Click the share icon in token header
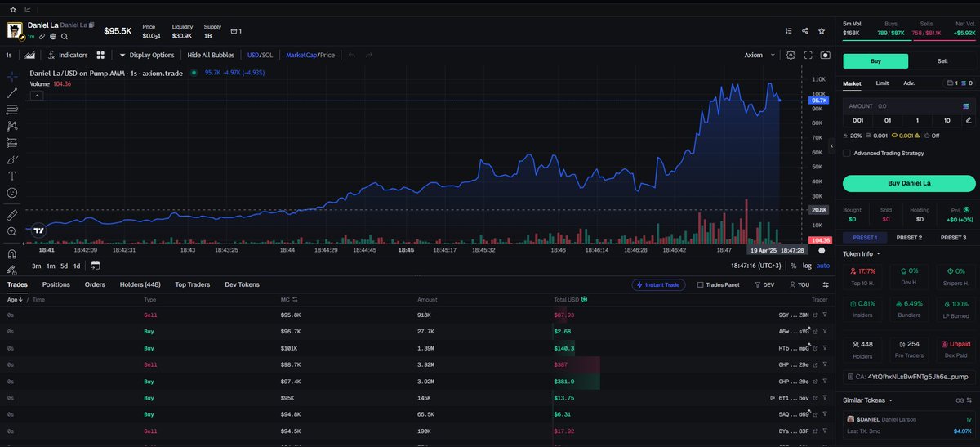The height and width of the screenshot is (447, 980). pyautogui.click(x=805, y=31)
